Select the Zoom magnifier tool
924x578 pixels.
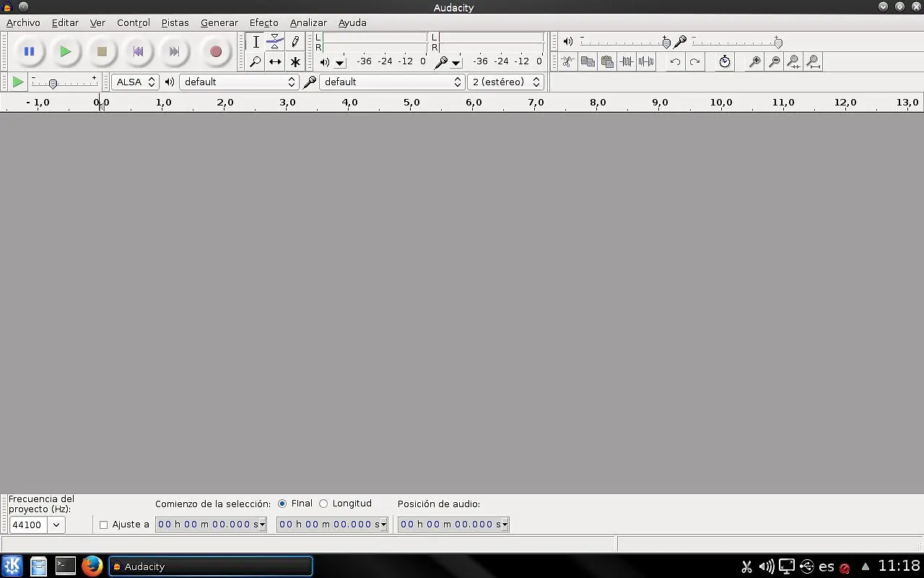pos(256,62)
